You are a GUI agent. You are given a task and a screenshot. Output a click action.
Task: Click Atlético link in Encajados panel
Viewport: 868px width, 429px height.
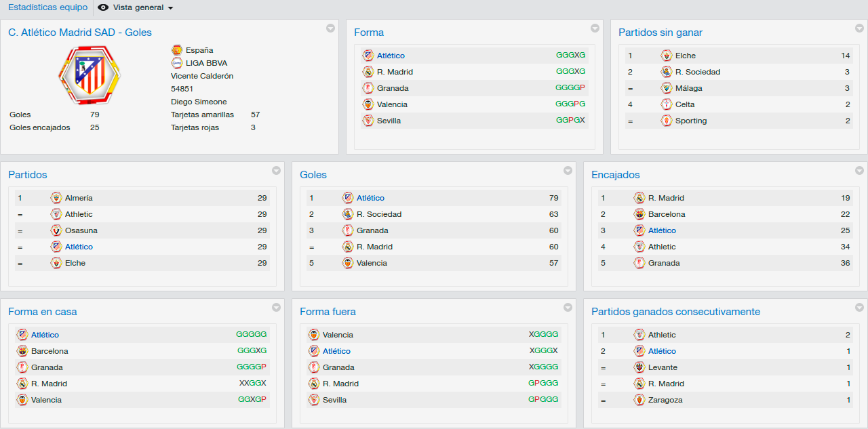[662, 230]
